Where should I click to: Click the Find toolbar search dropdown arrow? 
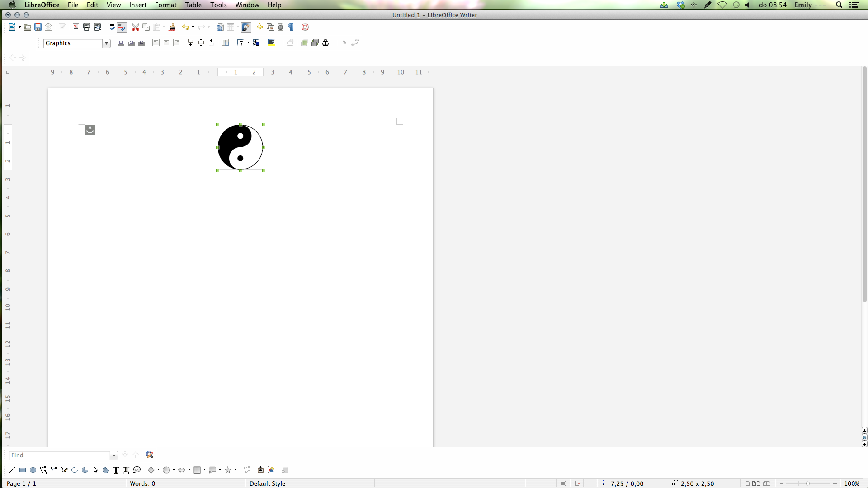[x=114, y=455]
